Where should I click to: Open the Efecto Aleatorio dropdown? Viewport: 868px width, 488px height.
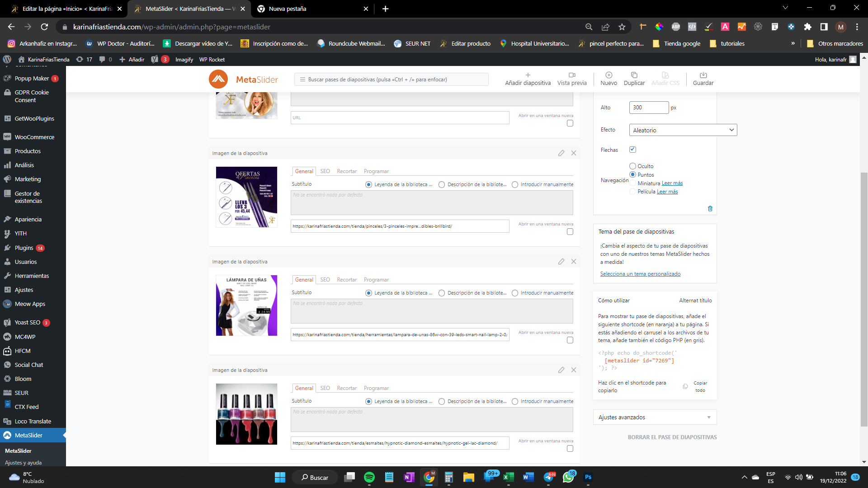[683, 130]
